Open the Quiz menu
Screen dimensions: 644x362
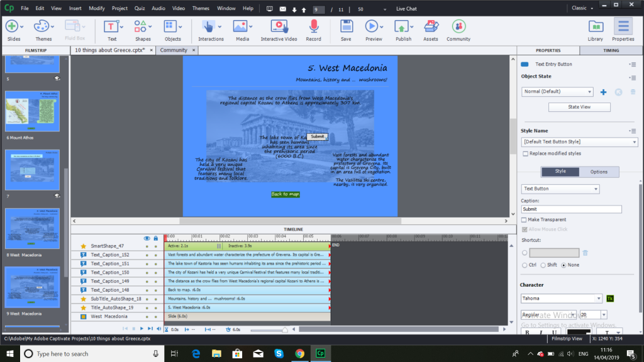pyautogui.click(x=140, y=8)
